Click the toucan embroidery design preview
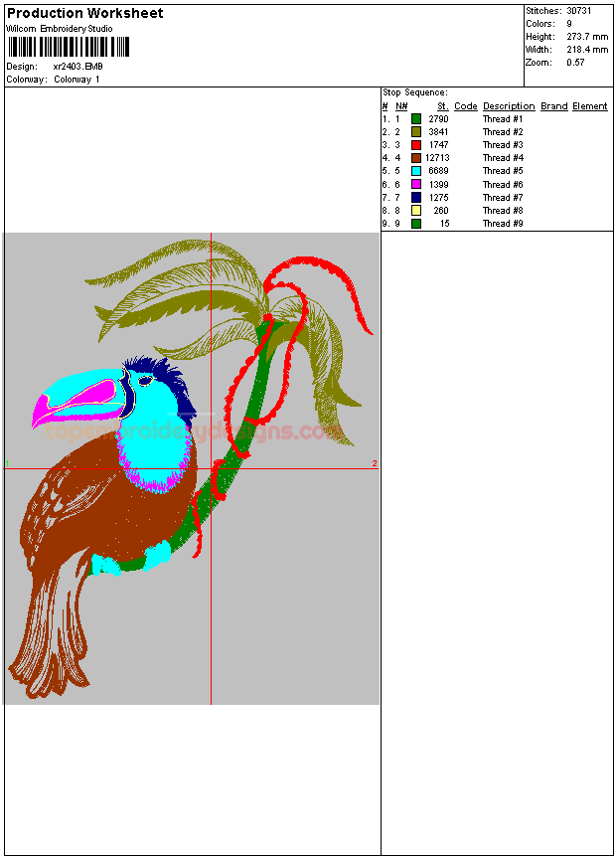616x856 pixels. pyautogui.click(x=191, y=468)
